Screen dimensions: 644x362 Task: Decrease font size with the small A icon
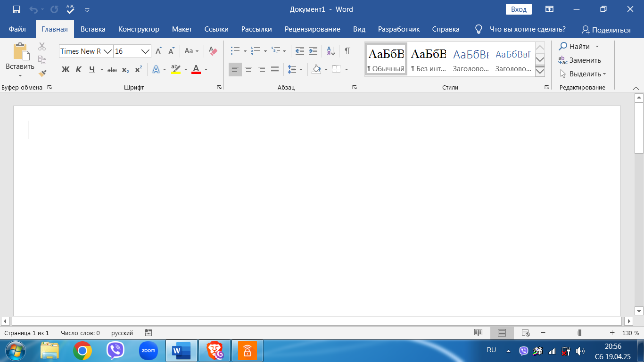tap(172, 51)
